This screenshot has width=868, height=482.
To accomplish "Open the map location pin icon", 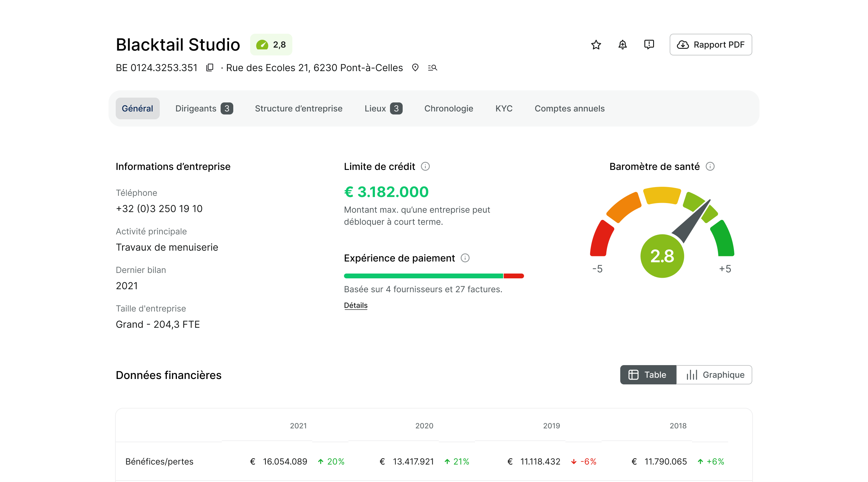I will (415, 68).
